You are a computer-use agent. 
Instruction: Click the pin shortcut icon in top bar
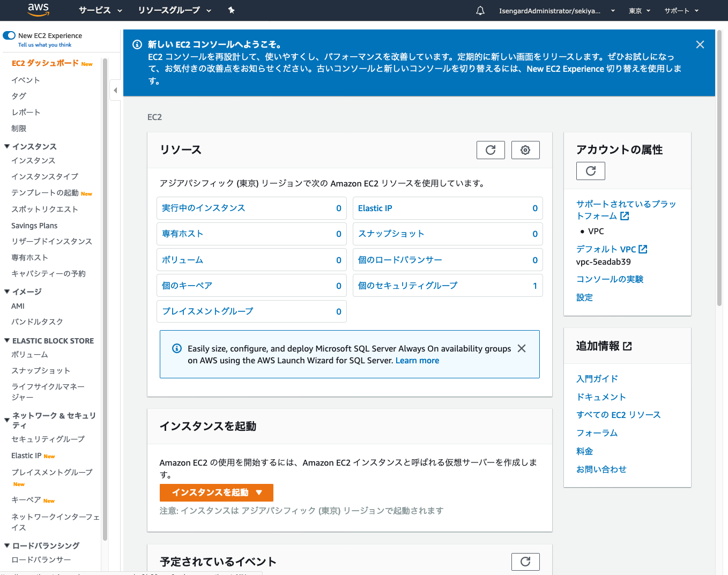coord(231,10)
